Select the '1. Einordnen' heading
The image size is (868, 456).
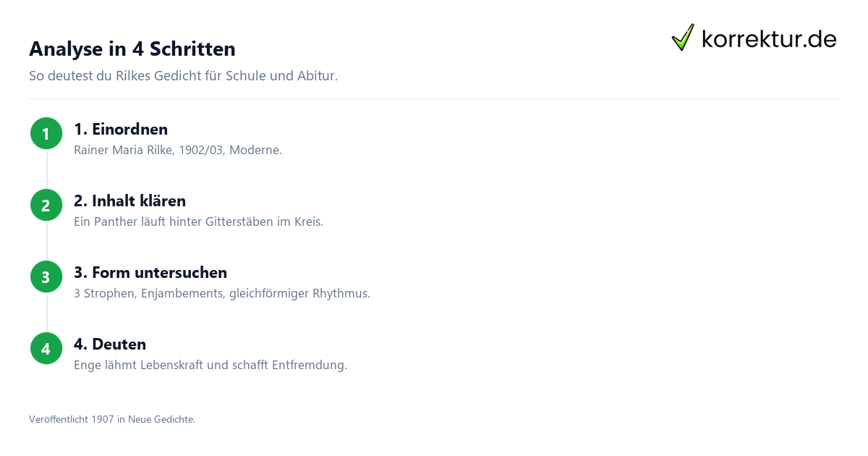point(121,130)
